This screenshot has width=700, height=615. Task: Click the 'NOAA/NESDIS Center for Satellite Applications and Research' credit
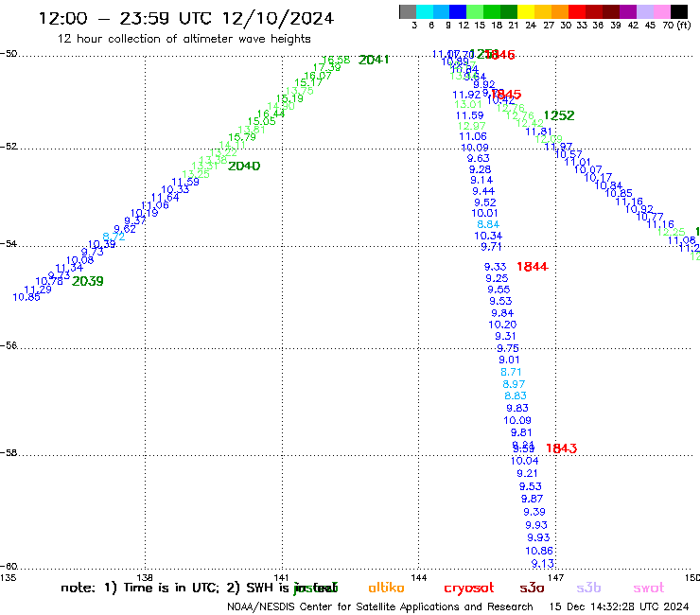[380, 606]
